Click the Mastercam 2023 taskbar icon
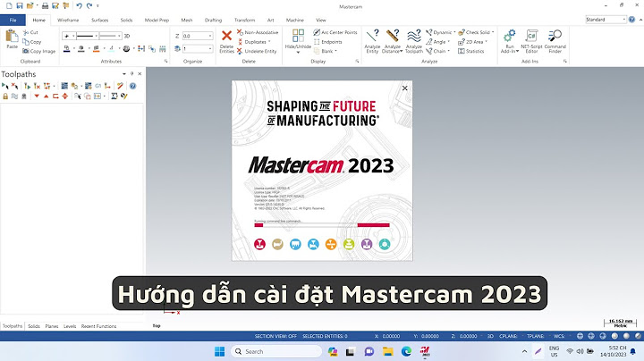 pos(425,351)
